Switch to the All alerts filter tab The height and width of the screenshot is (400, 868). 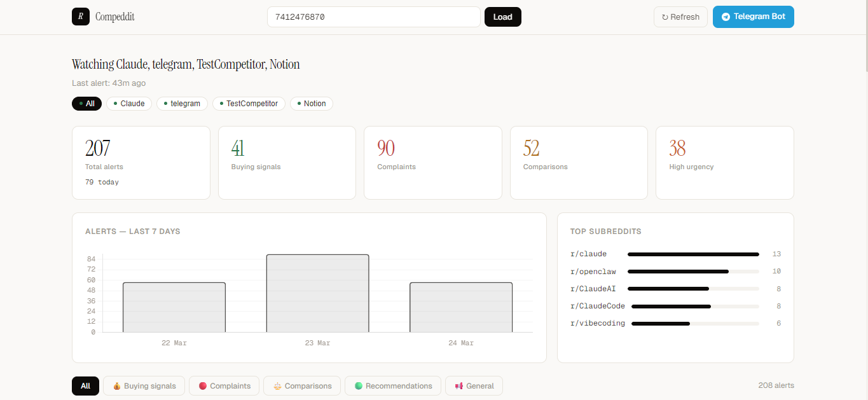85,385
